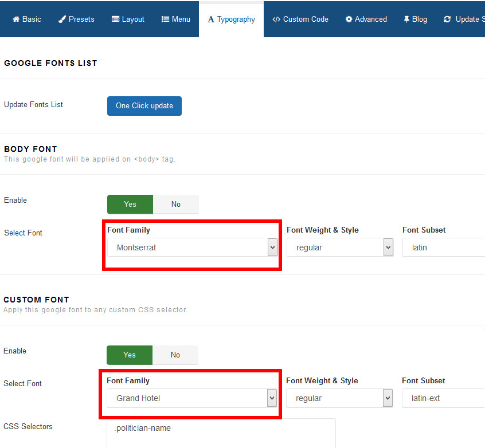Disable Custom Font with No
The width and height of the screenshot is (485, 448).
click(175, 355)
